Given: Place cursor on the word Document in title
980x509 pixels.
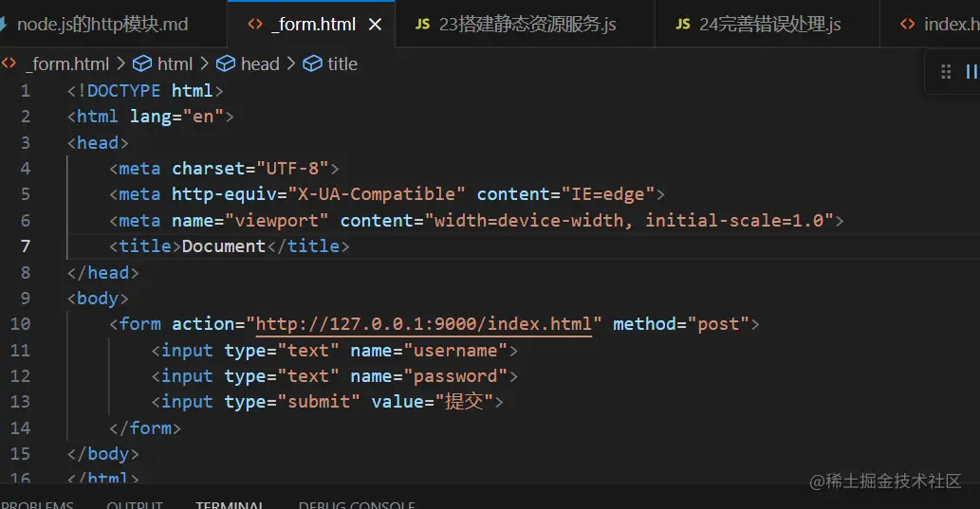Looking at the screenshot, I should click(224, 246).
